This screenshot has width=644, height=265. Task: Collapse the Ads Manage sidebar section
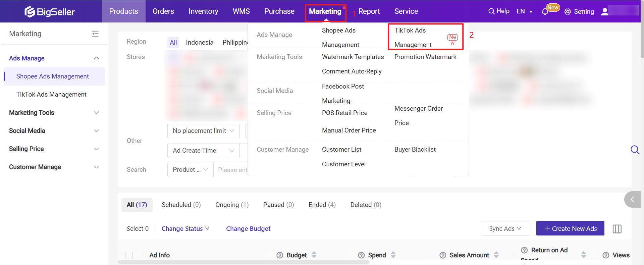pyautogui.click(x=96, y=58)
